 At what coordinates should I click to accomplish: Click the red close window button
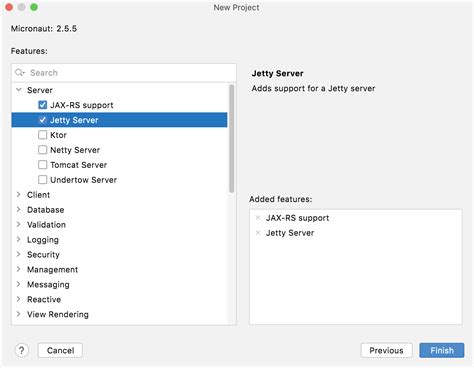9,7
